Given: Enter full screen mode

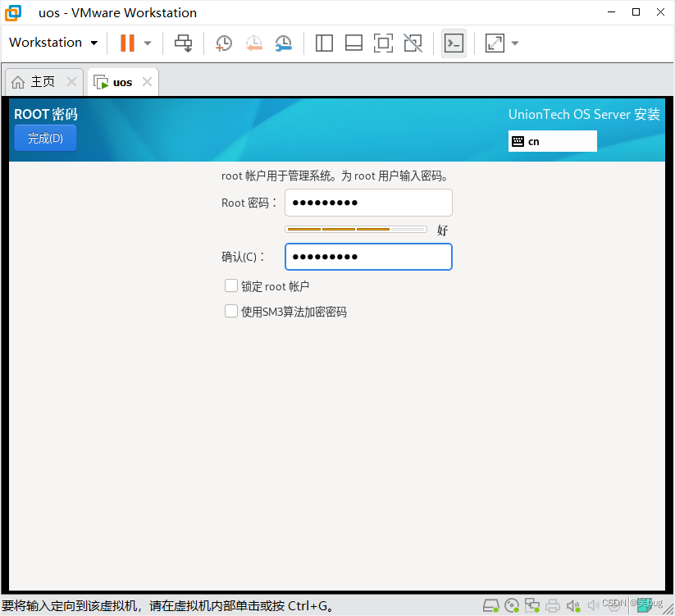Looking at the screenshot, I should click(x=383, y=43).
